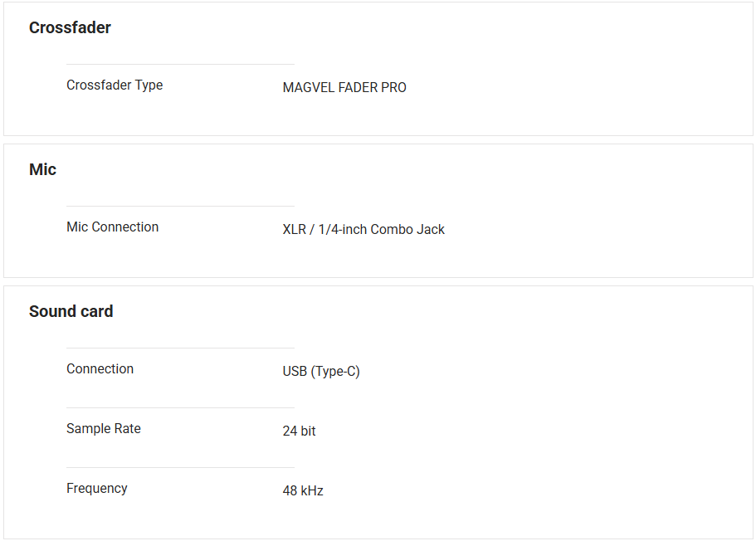The image size is (756, 541).
Task: Select the XLR / 1/4-inch Combo Jack value
Action: (363, 229)
